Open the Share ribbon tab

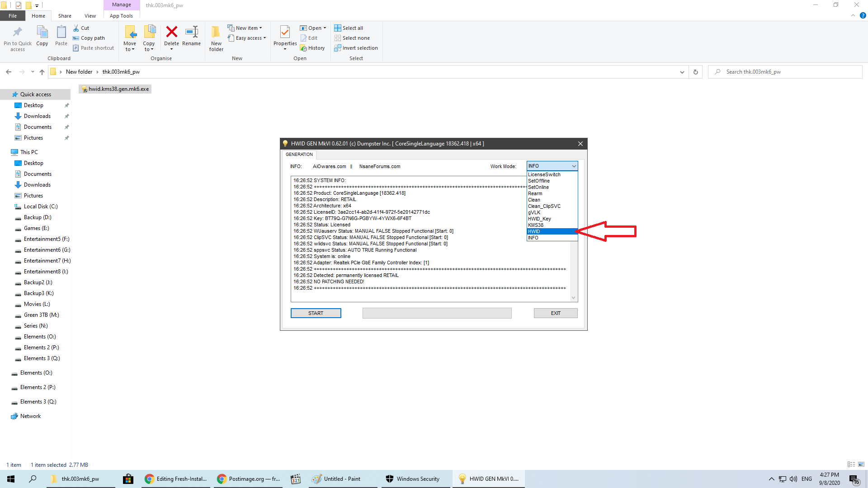coord(65,16)
